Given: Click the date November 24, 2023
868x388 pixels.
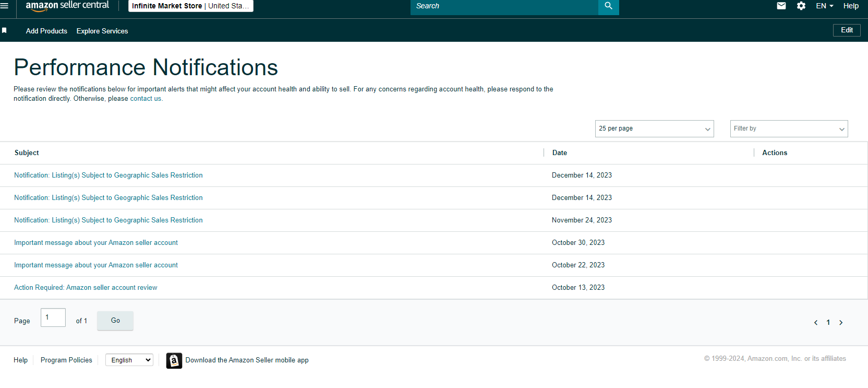Looking at the screenshot, I should pos(582,220).
